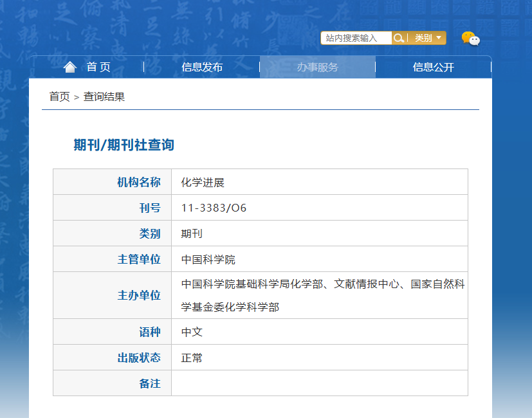The width and height of the screenshot is (532, 418).
Task: Click the 语种 value 中文
Action: 192,332
